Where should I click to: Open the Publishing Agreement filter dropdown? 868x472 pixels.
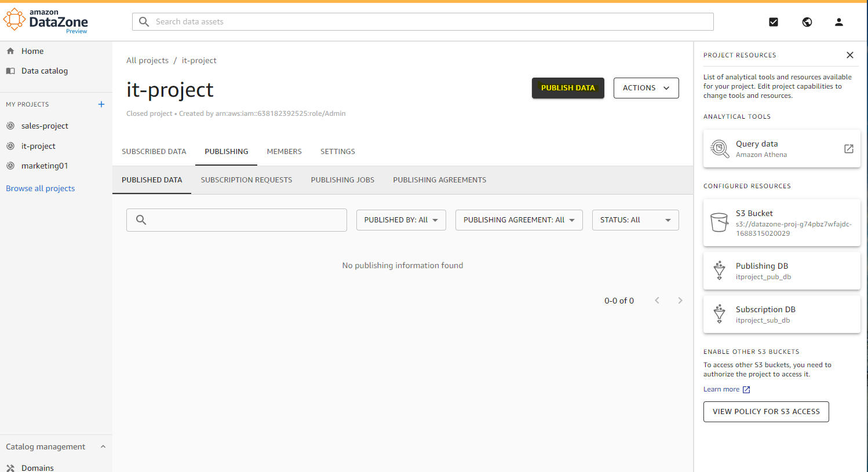pyautogui.click(x=519, y=220)
